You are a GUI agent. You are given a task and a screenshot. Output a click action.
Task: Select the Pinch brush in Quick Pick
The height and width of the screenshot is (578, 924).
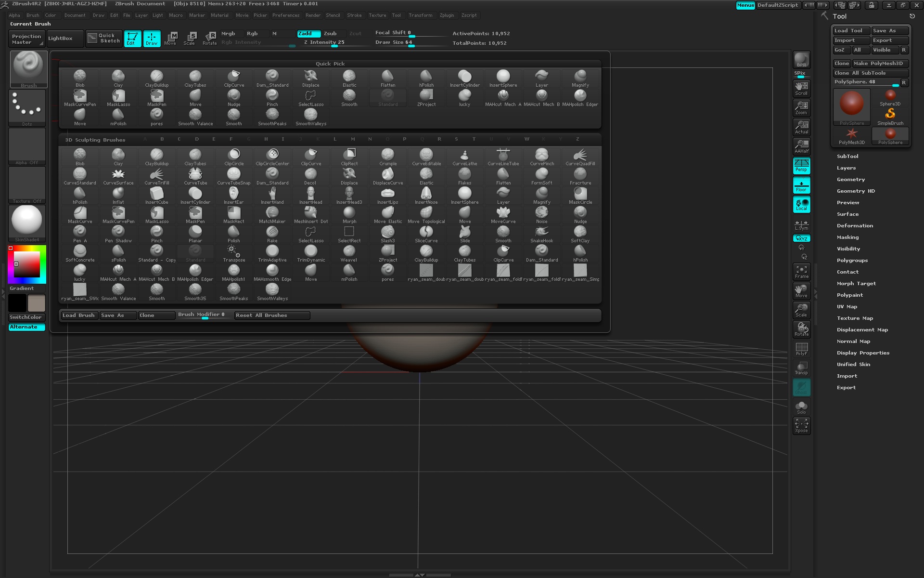pyautogui.click(x=272, y=98)
